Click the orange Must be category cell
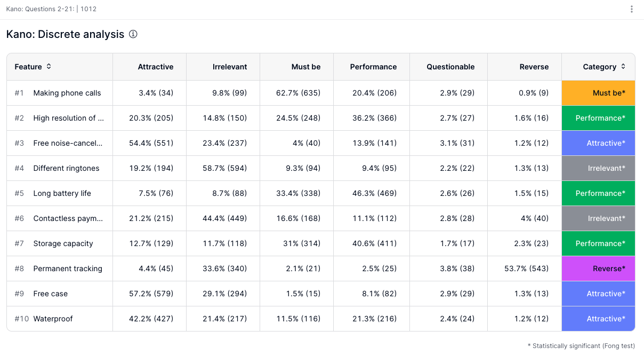Viewport: 644px width, 355px height. pos(598,93)
